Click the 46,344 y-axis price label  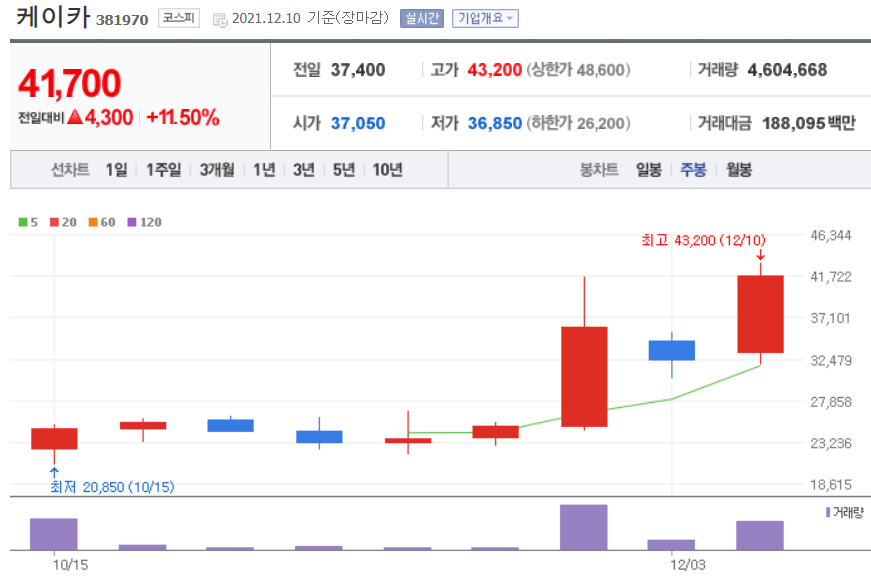(830, 236)
